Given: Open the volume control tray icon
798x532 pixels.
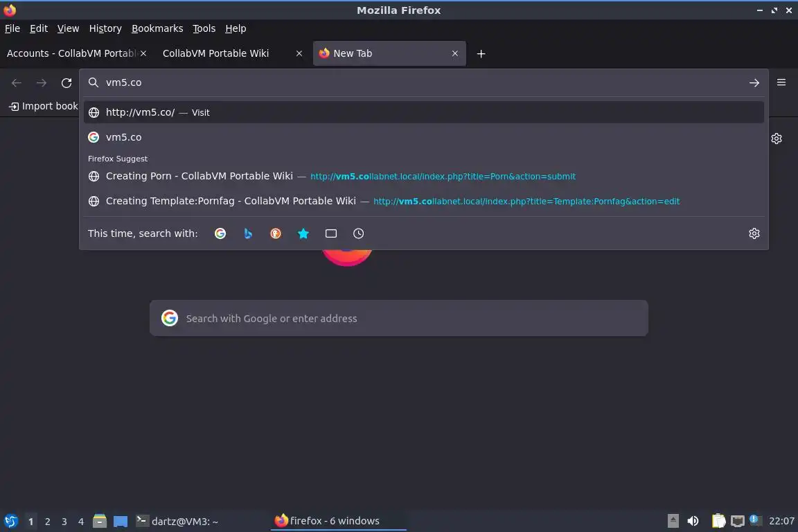Looking at the screenshot, I should [x=693, y=521].
